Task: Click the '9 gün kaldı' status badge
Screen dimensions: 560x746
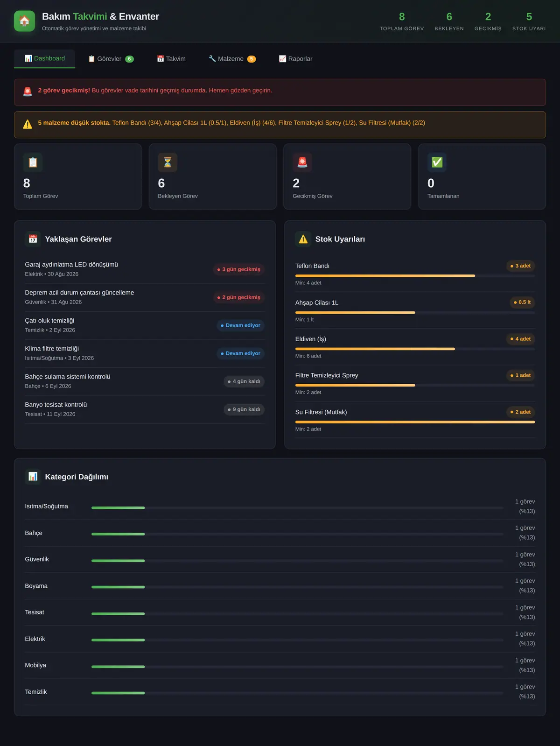Action: click(244, 409)
